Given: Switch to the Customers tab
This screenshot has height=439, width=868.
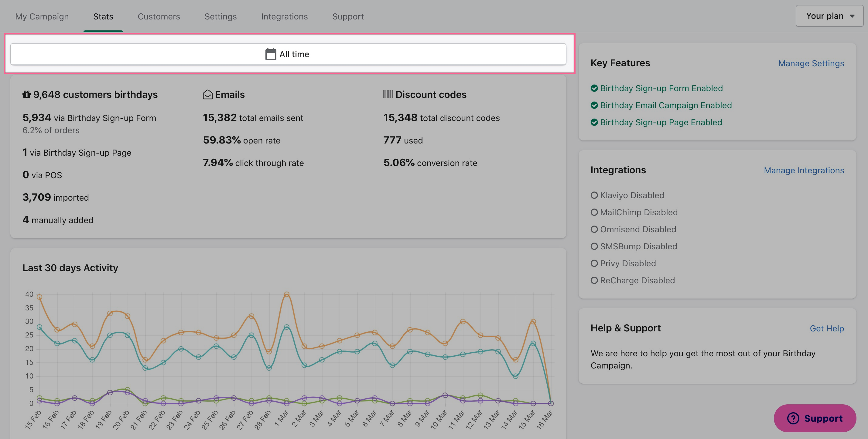Looking at the screenshot, I should click(159, 16).
